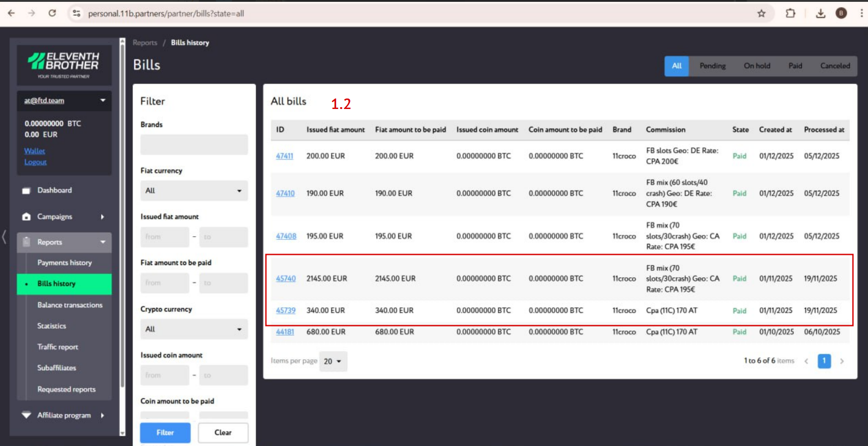Click the browser address bar URL

click(x=166, y=14)
